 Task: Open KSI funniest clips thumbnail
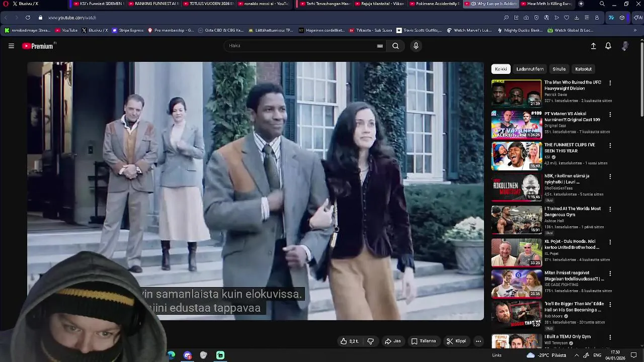pyautogui.click(x=516, y=155)
